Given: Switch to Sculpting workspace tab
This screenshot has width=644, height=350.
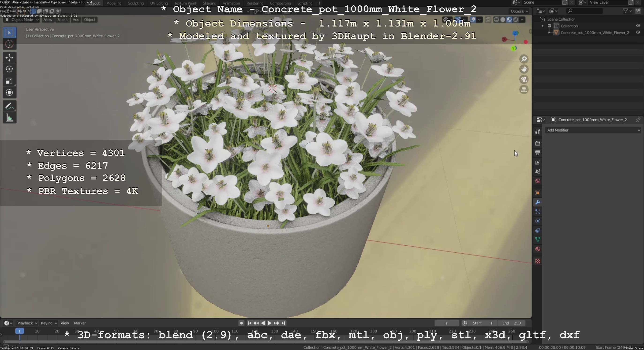Looking at the screenshot, I should click(136, 3).
